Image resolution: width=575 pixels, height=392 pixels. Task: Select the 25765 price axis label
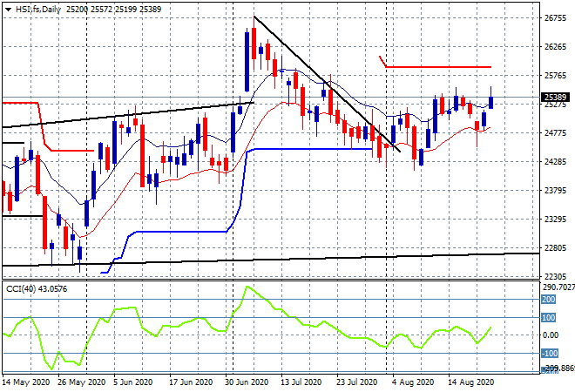[x=555, y=76]
